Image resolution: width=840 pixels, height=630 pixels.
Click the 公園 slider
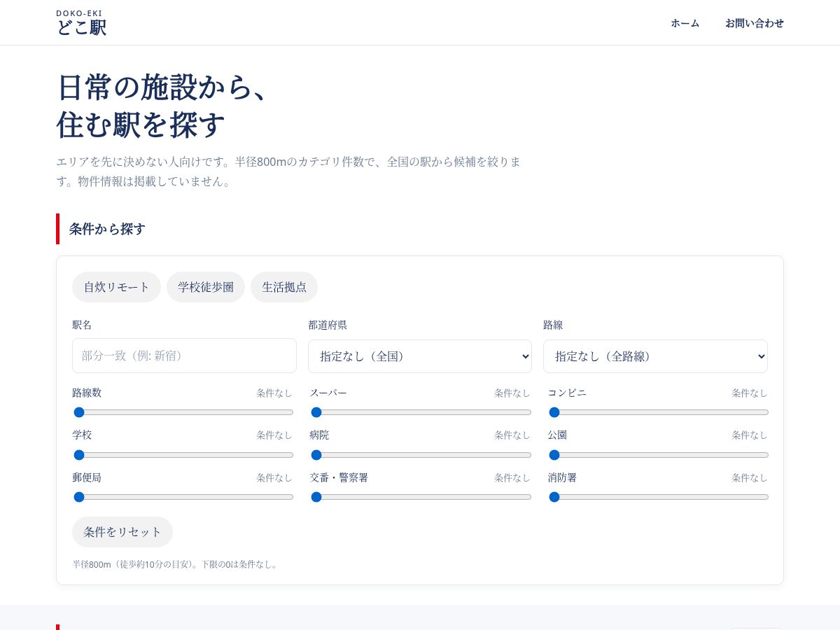(x=659, y=455)
